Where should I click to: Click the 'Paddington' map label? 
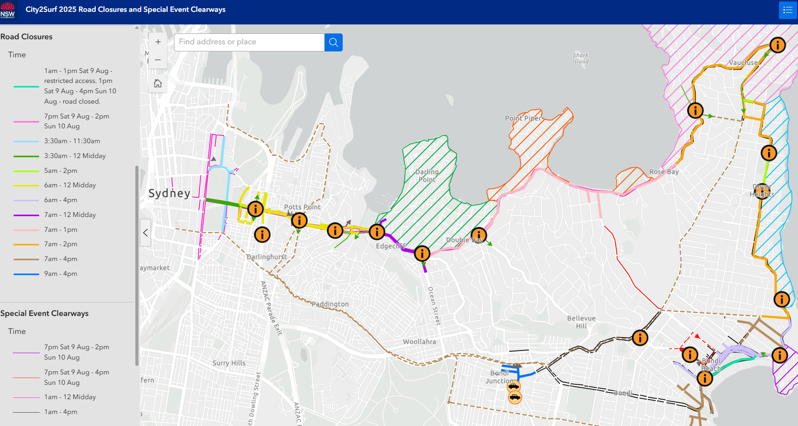pos(330,304)
